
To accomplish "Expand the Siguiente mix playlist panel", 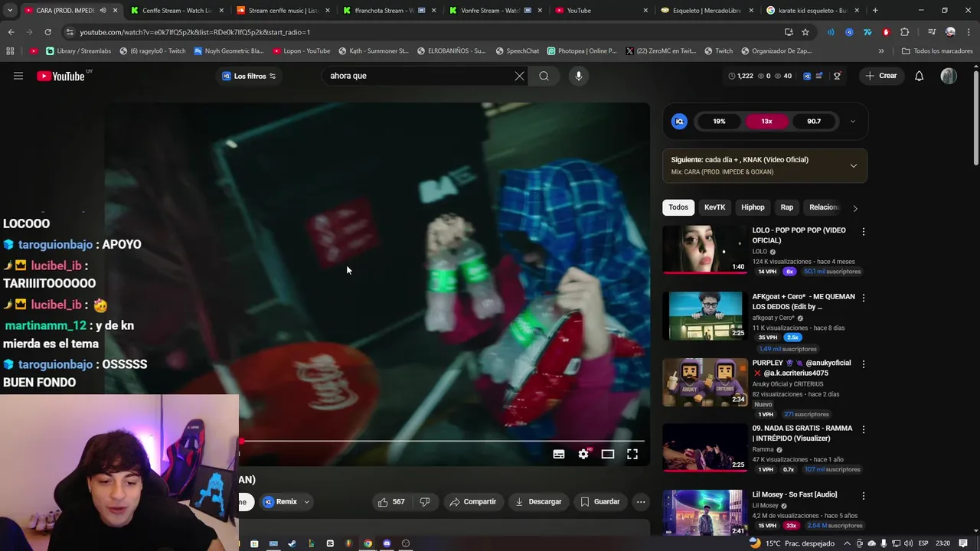I will click(x=854, y=165).
